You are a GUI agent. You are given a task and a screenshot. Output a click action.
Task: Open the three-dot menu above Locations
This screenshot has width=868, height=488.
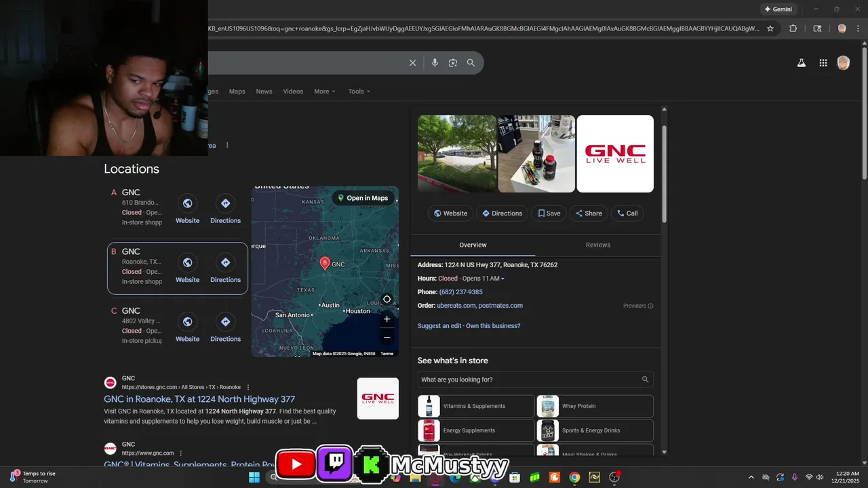click(x=227, y=145)
